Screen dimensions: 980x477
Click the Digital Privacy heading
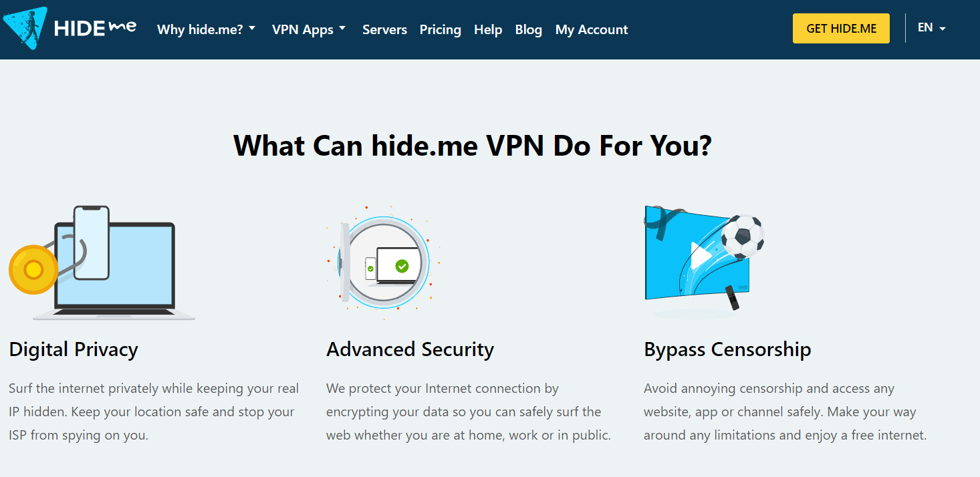pos(74,349)
